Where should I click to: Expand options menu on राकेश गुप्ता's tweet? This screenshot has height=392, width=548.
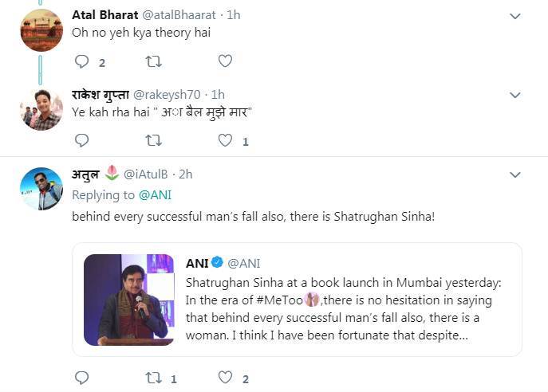(x=515, y=95)
